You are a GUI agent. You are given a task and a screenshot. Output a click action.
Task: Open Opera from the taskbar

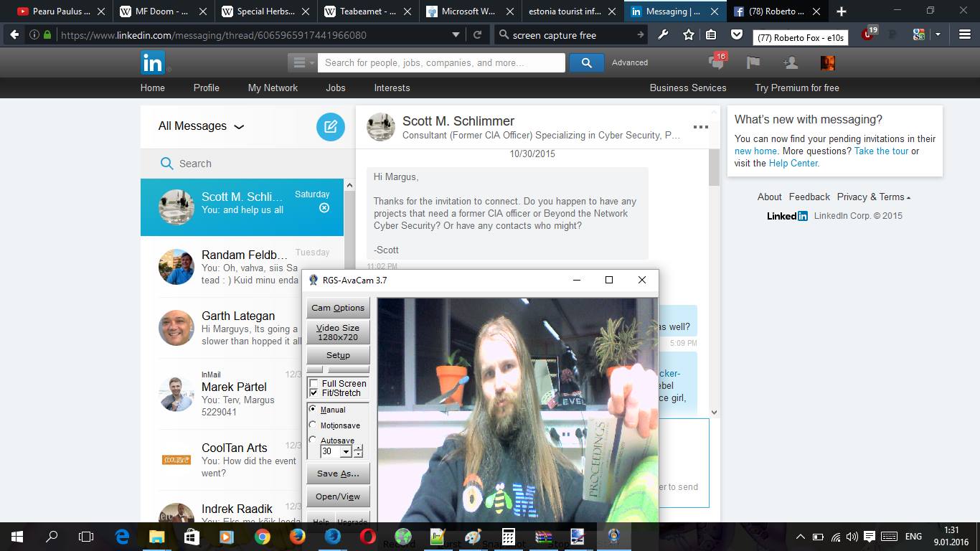pos(367,536)
